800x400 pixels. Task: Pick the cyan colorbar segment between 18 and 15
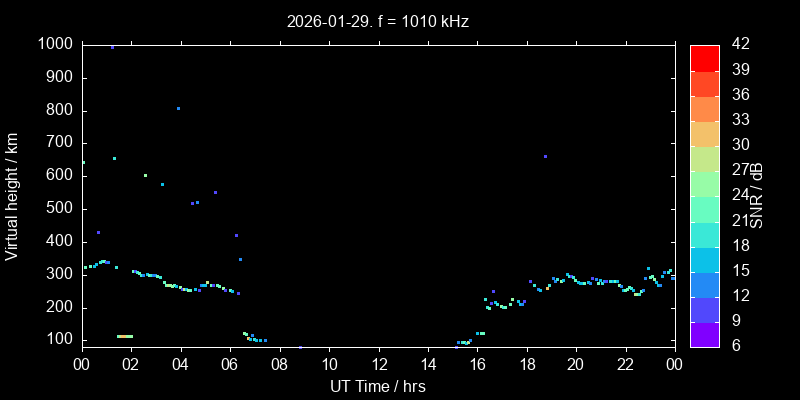[704, 259]
